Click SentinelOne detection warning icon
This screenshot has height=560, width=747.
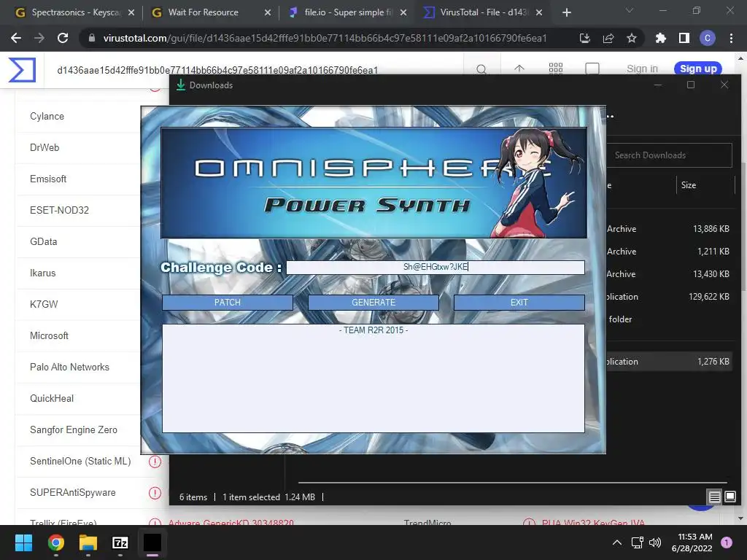[x=155, y=462]
